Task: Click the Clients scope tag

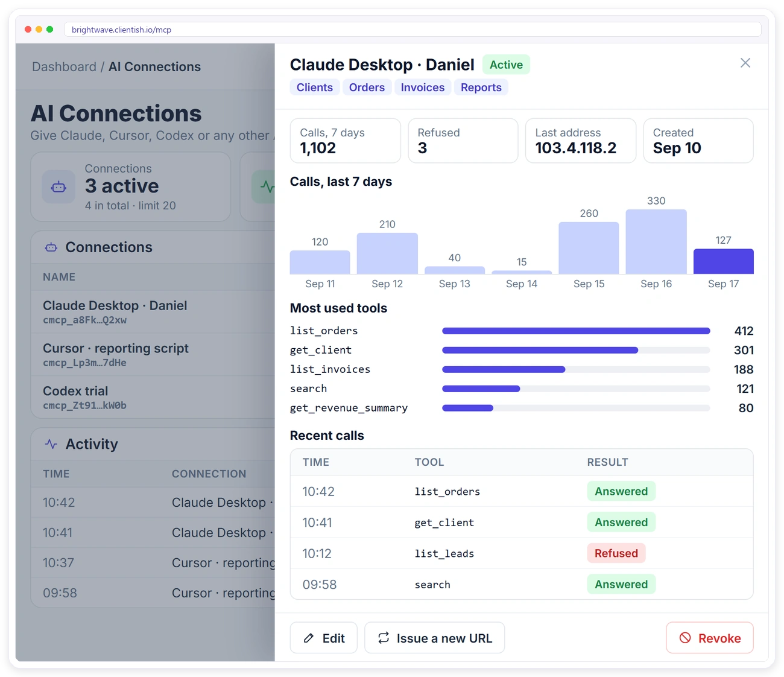Action: tap(315, 87)
